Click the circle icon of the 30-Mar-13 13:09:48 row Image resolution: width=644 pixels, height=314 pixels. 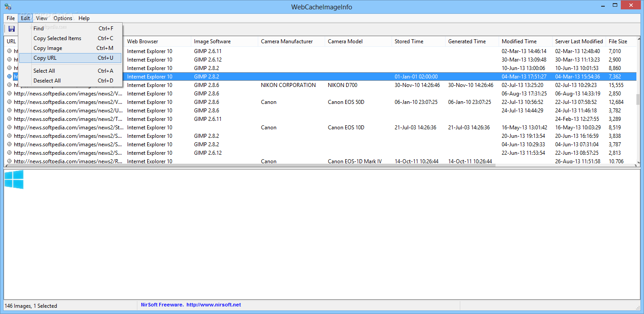pos(9,60)
